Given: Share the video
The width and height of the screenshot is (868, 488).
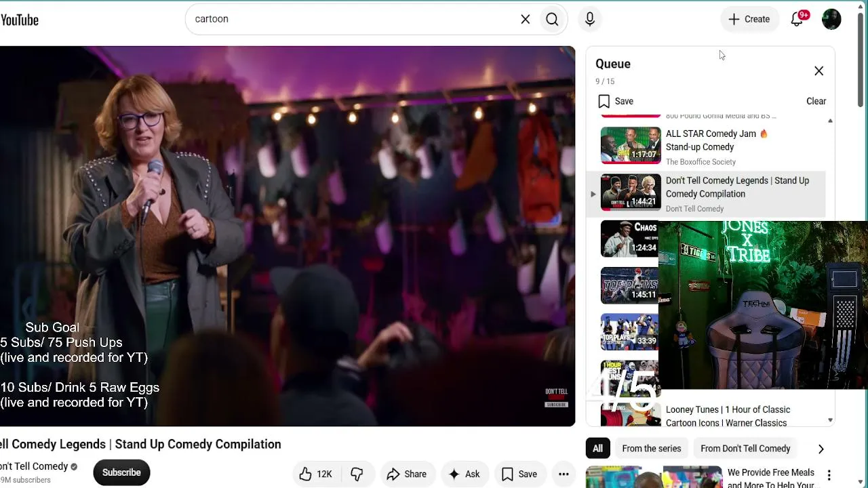Looking at the screenshot, I should (406, 474).
